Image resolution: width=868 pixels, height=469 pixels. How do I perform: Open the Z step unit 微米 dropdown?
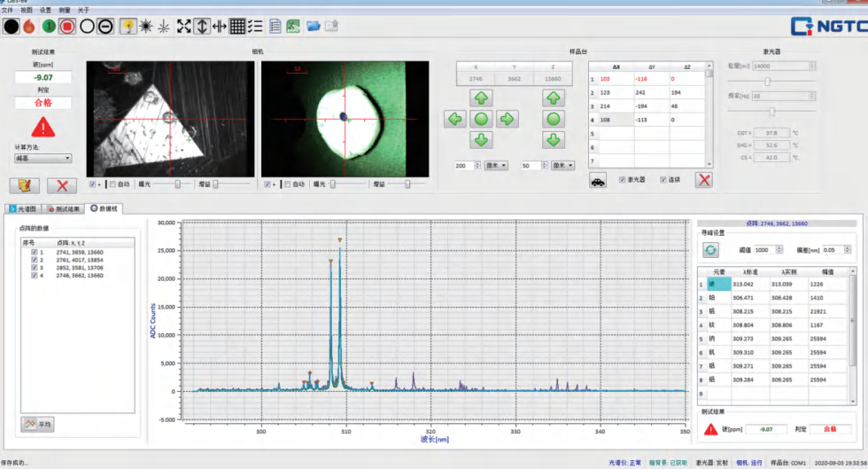pos(563,166)
